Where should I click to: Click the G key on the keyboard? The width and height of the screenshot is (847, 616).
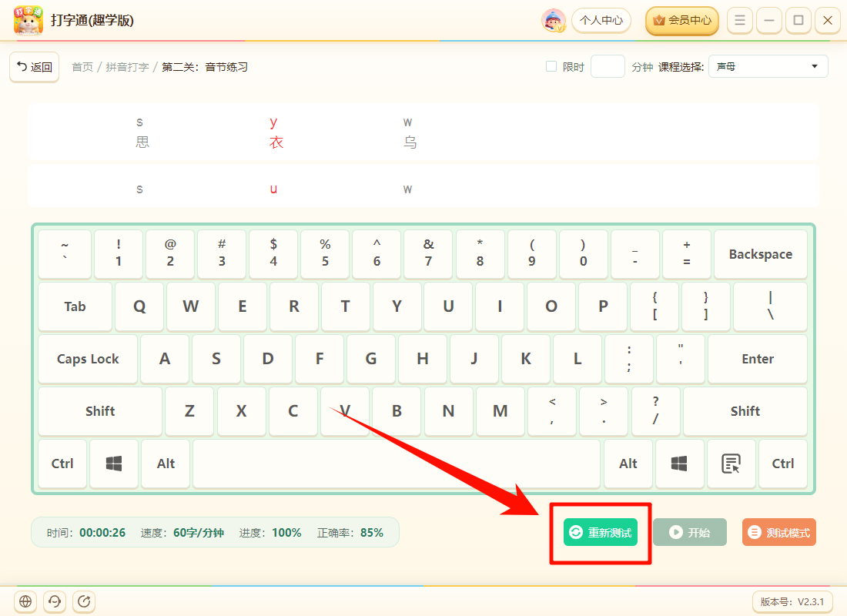[x=371, y=359]
